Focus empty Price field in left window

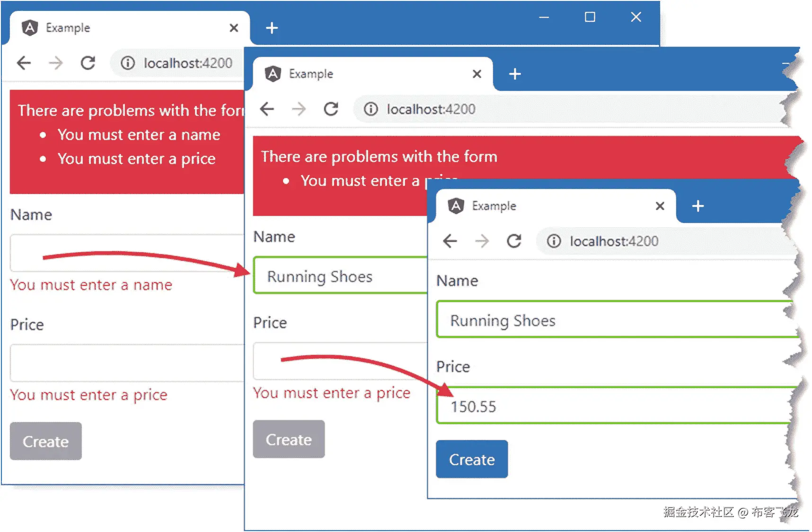click(127, 363)
